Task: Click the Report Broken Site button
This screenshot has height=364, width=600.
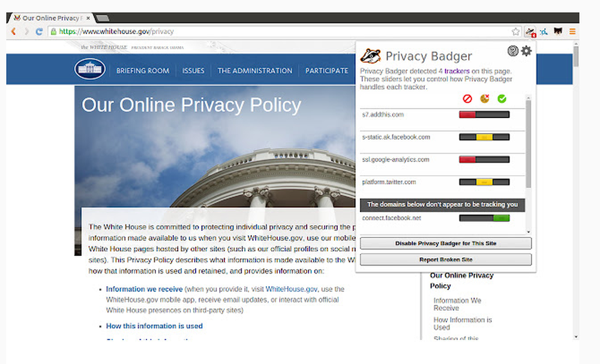Action: pyautogui.click(x=445, y=259)
